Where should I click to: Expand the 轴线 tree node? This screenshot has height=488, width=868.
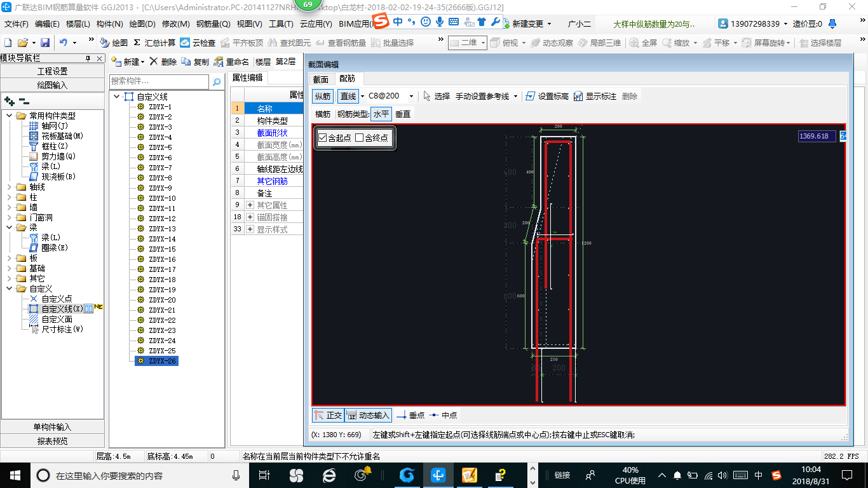pos(10,187)
